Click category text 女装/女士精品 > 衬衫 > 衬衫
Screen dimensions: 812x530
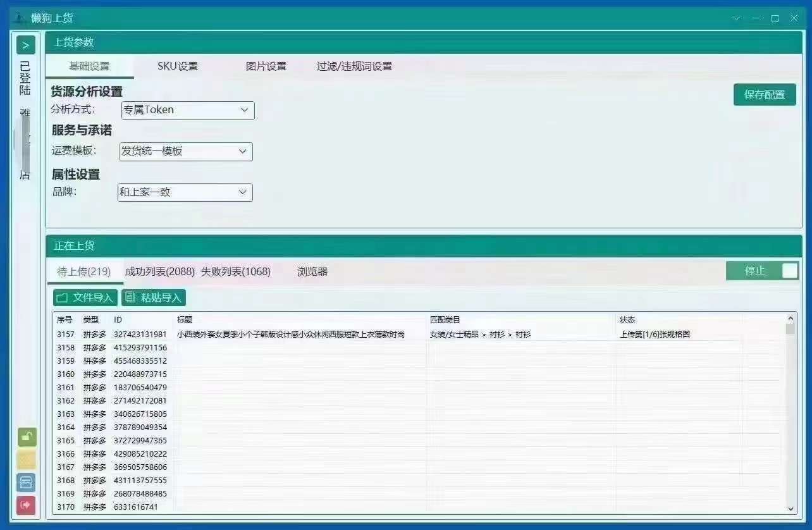point(480,334)
